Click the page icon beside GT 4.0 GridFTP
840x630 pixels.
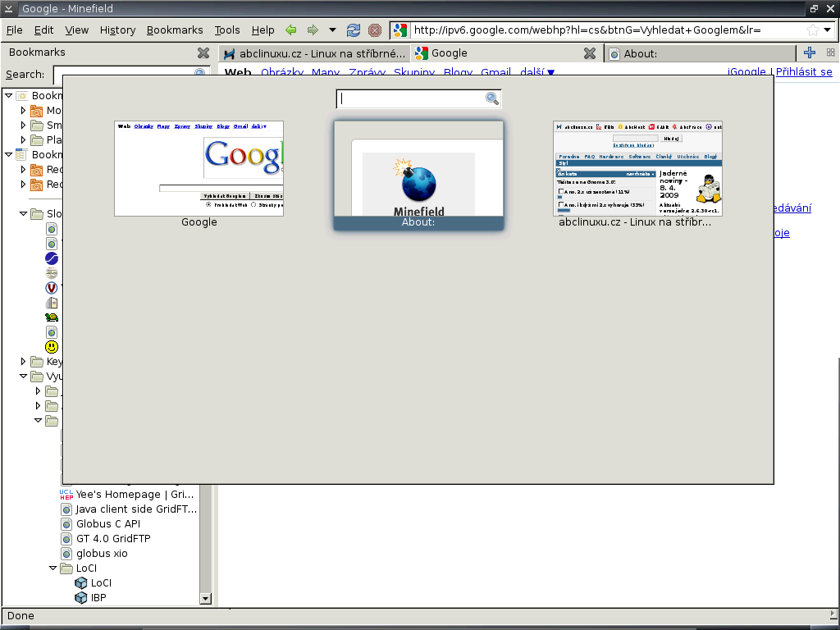tap(66, 538)
